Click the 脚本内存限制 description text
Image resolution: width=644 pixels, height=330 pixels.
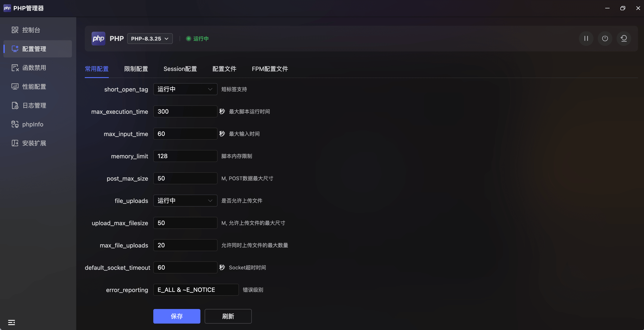coord(237,156)
